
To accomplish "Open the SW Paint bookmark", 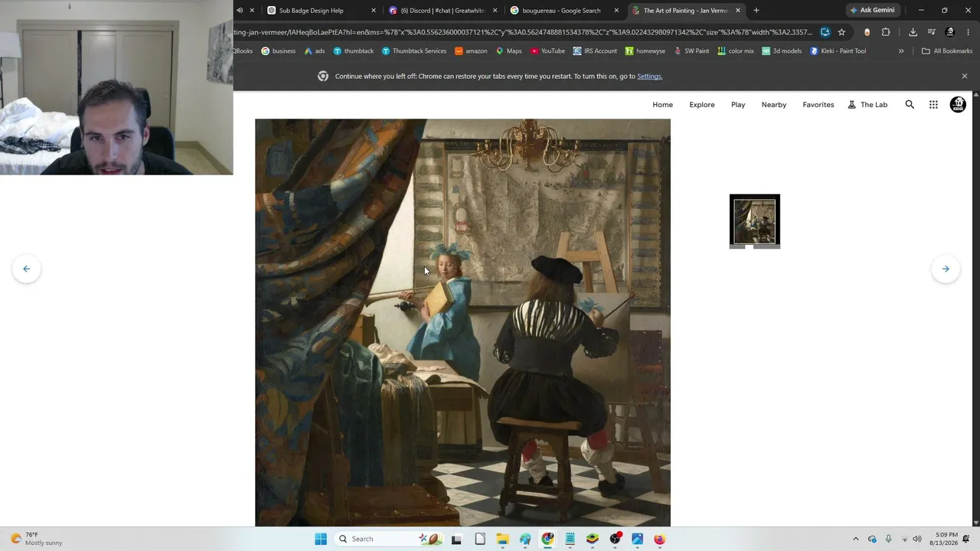I will coord(691,51).
